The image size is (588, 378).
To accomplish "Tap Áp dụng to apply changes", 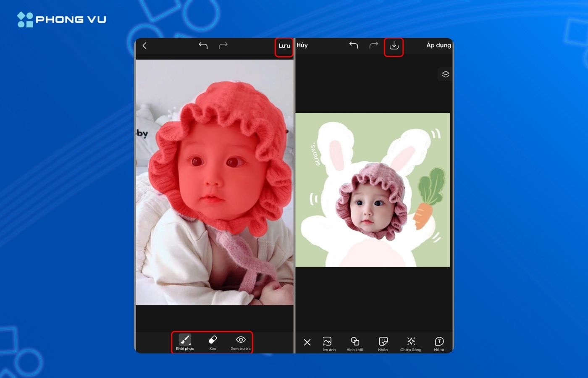I will click(x=439, y=45).
